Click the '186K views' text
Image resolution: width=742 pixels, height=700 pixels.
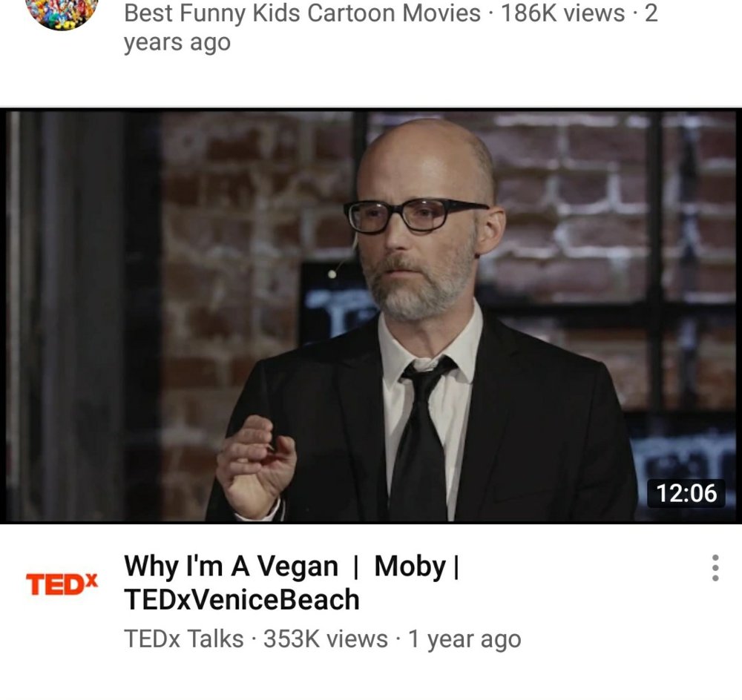tap(562, 13)
